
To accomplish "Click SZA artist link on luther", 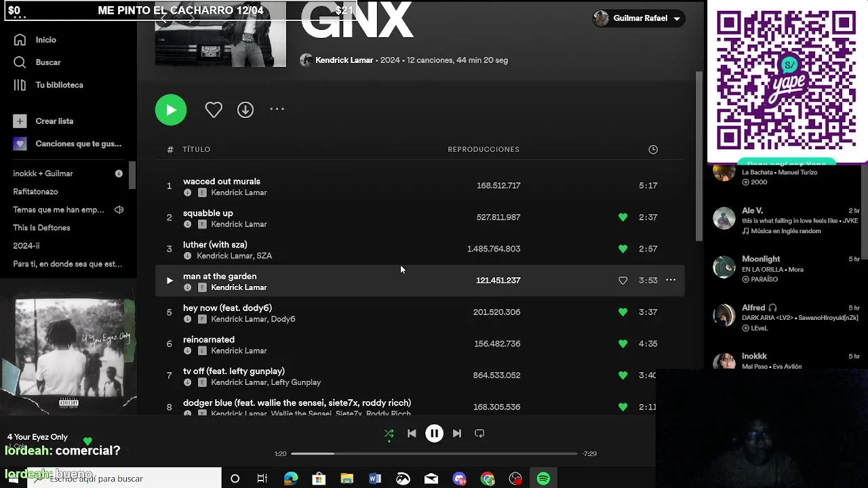I will [x=264, y=256].
